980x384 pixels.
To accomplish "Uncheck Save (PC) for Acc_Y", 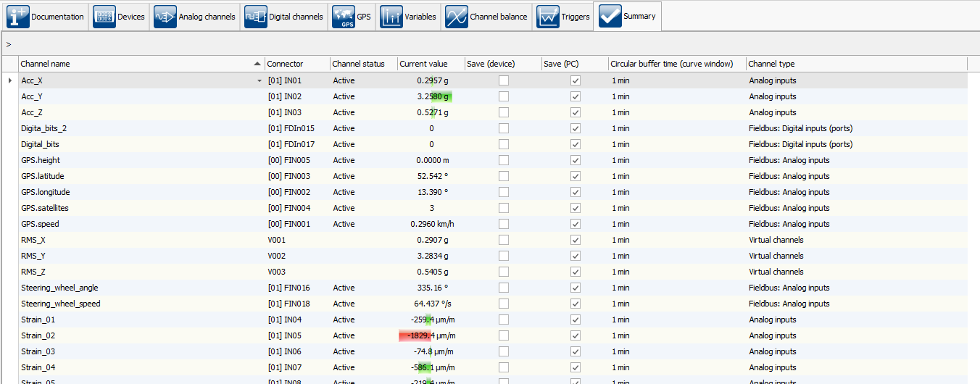I will [576, 96].
